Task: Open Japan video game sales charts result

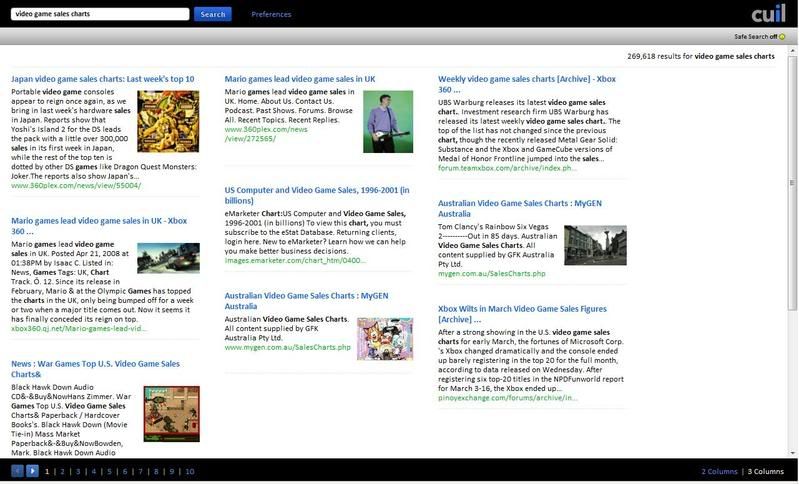Action: pyautogui.click(x=102, y=79)
